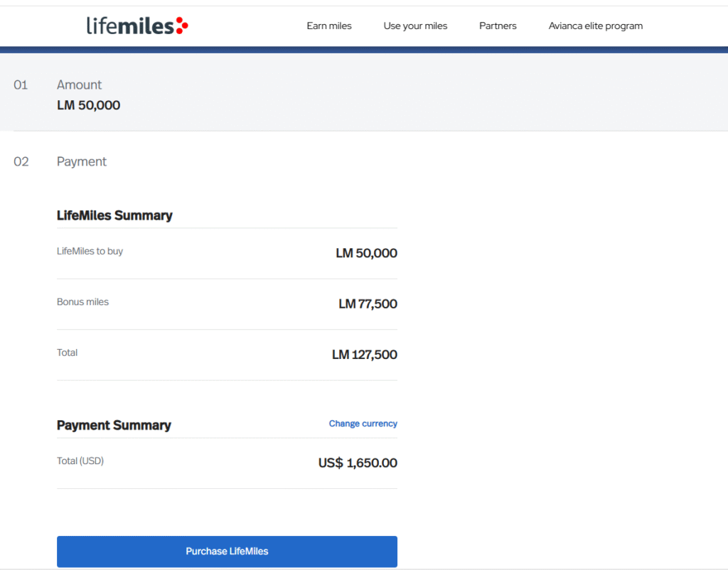Open the Avianca elite program menu
The height and width of the screenshot is (570, 728).
595,26
